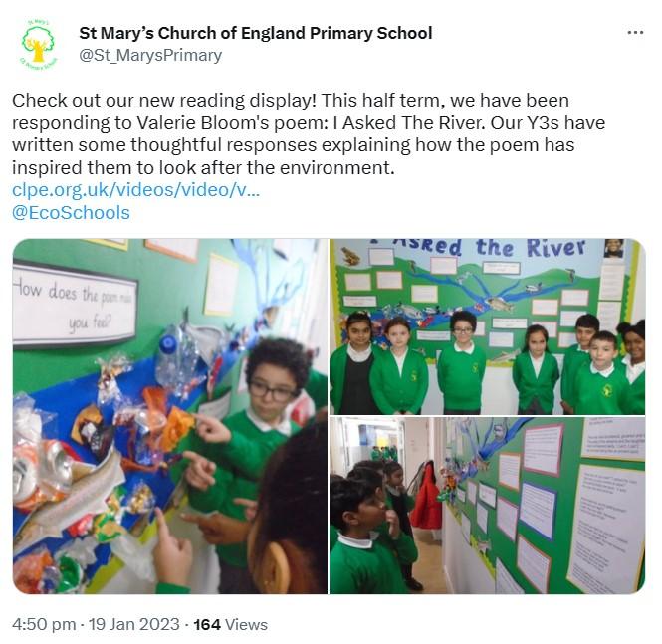Open the clpe.org.uk videos link
This screenshot has height=644, width=662.
click(x=135, y=190)
